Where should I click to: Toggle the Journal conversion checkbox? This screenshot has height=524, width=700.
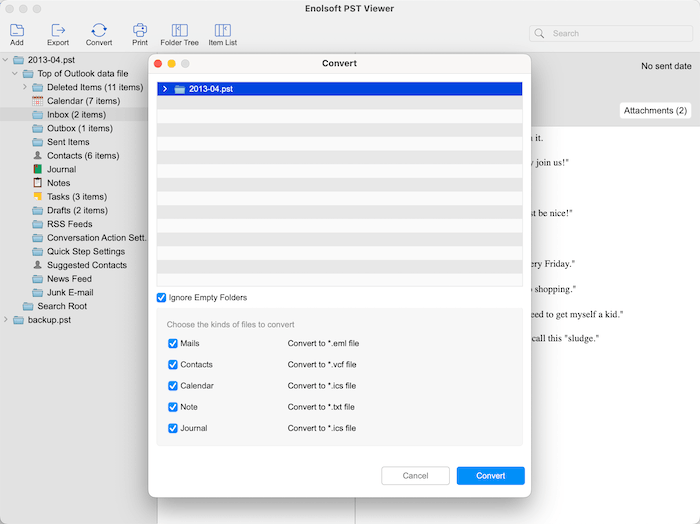point(173,428)
